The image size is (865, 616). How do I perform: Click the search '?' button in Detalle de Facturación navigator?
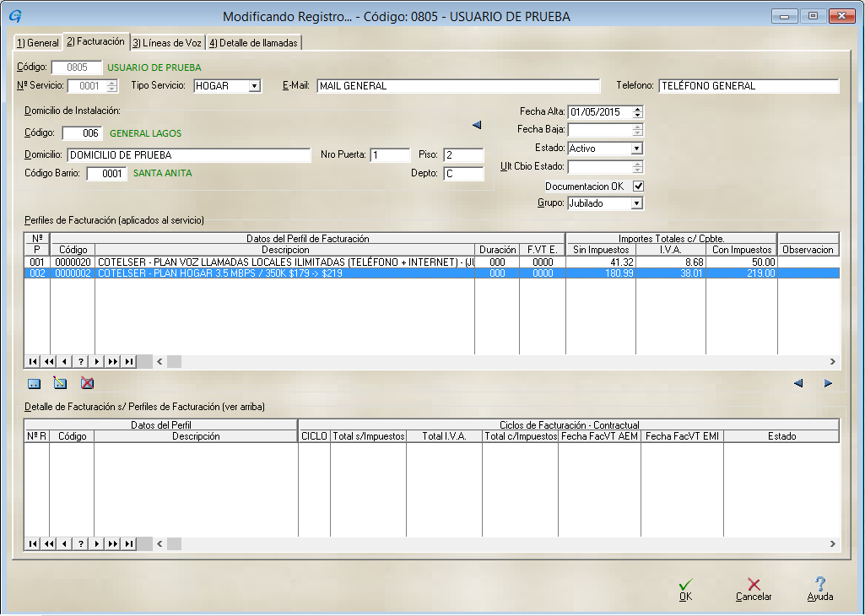pos(80,543)
